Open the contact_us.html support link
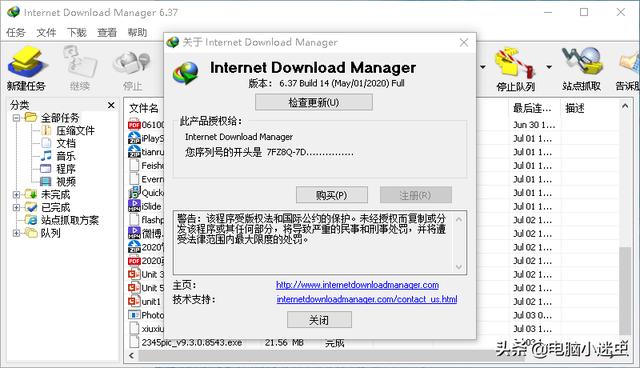Viewport: 640px width, 368px height. pyautogui.click(x=367, y=299)
